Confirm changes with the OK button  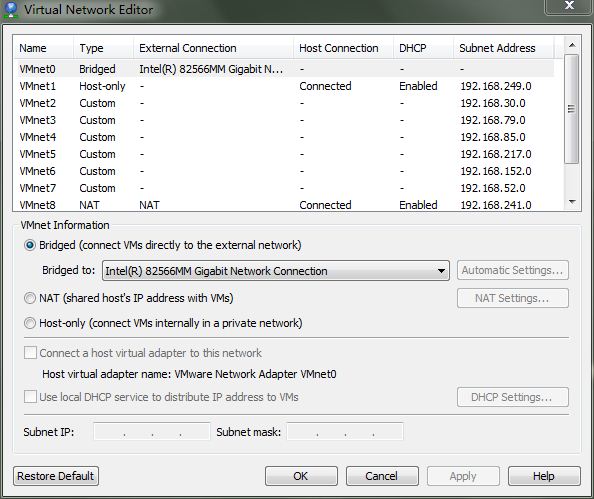(301, 476)
